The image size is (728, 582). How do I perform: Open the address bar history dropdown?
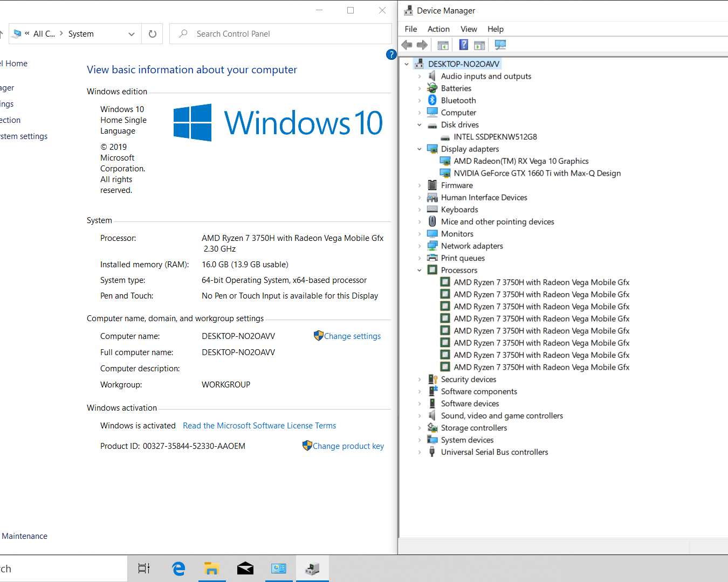point(131,34)
